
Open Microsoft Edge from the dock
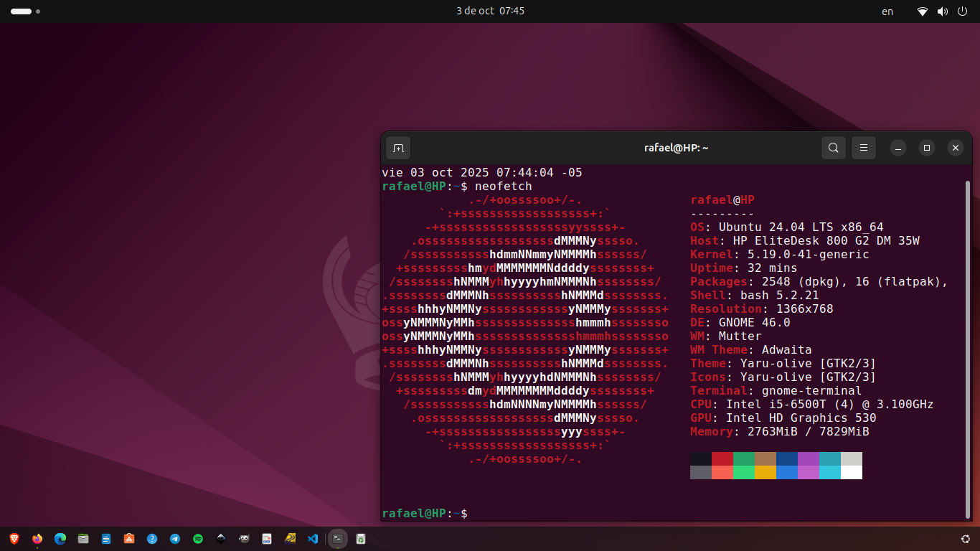coord(60,538)
